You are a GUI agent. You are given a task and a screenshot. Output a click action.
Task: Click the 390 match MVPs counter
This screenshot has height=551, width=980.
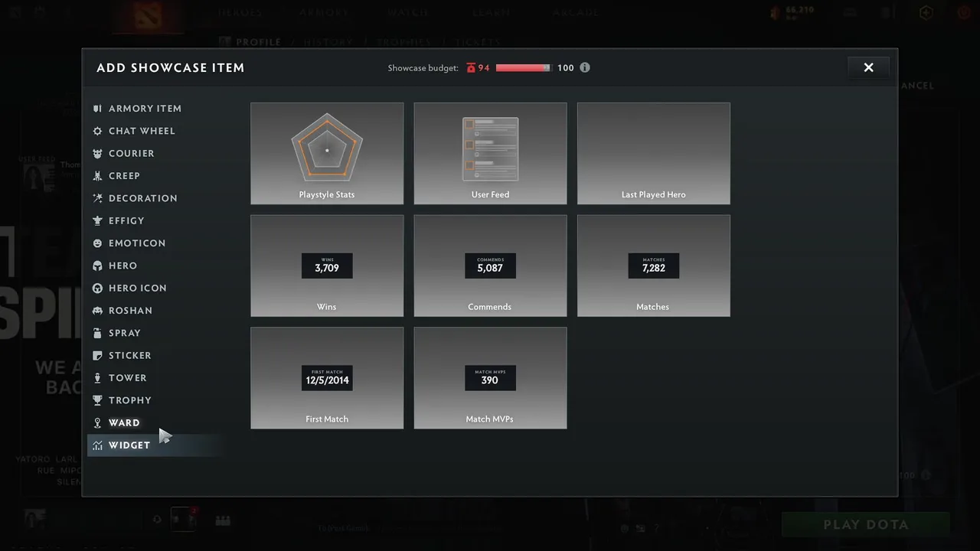(x=490, y=378)
